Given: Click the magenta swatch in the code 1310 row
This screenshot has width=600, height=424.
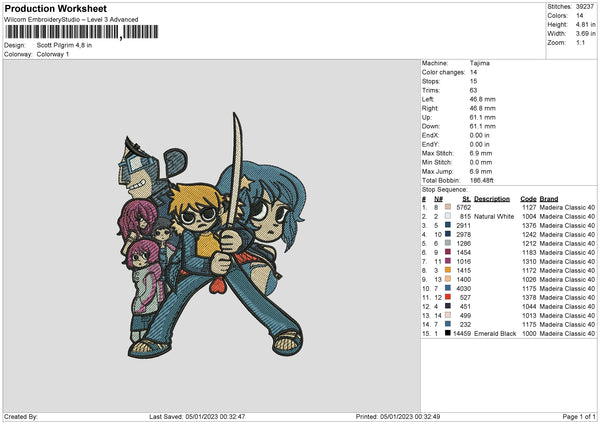Looking at the screenshot, I should (448, 261).
